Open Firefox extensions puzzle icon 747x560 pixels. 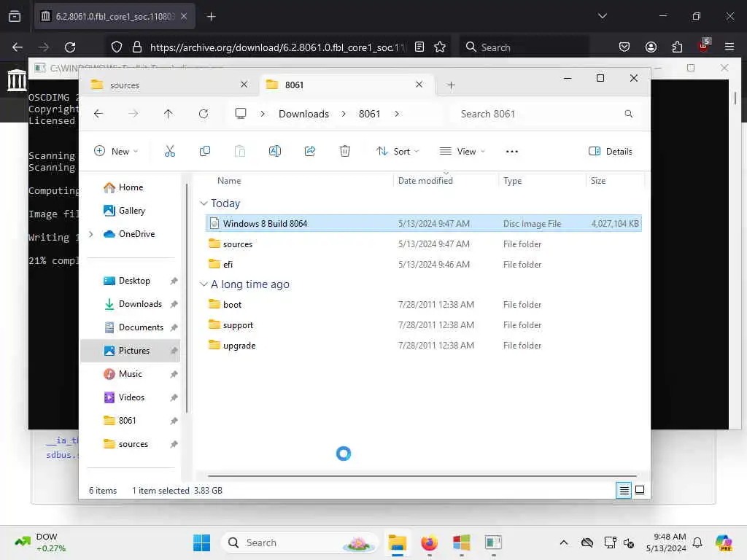tap(677, 47)
